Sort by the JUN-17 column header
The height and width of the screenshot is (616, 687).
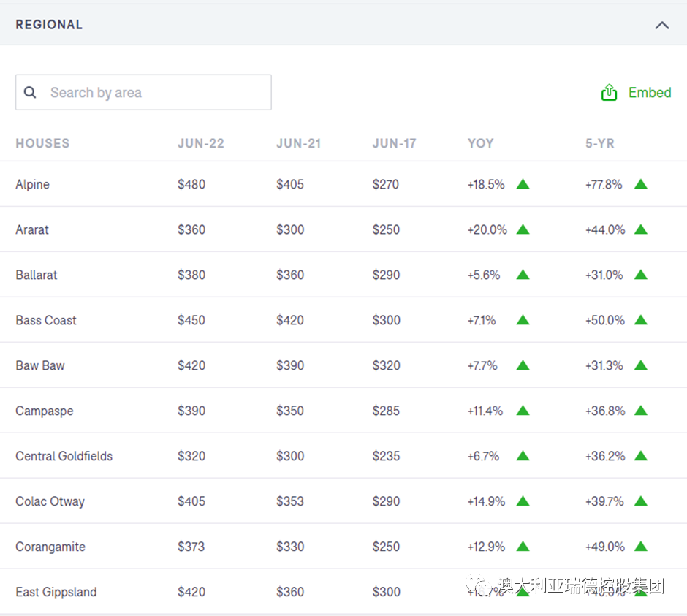tap(394, 143)
